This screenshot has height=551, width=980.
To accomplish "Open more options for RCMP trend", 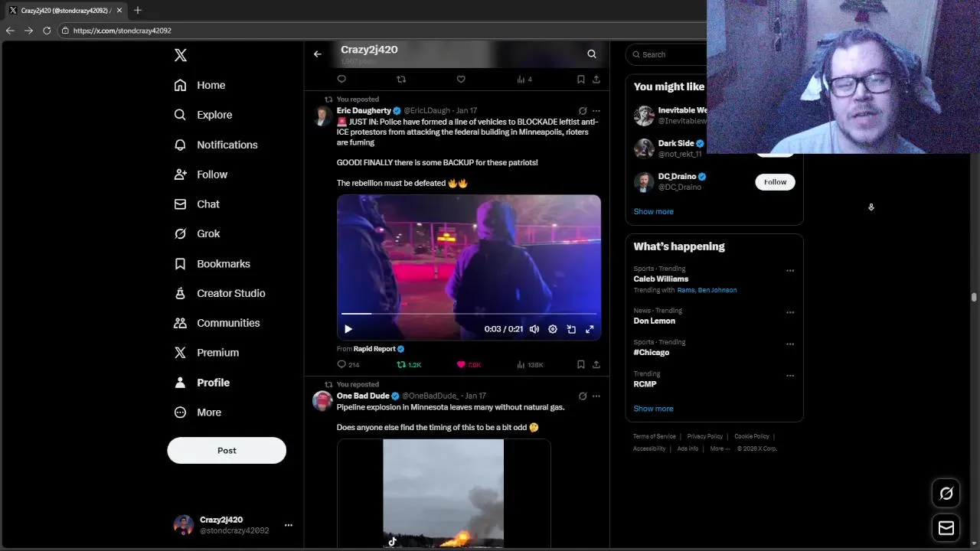I will (790, 376).
